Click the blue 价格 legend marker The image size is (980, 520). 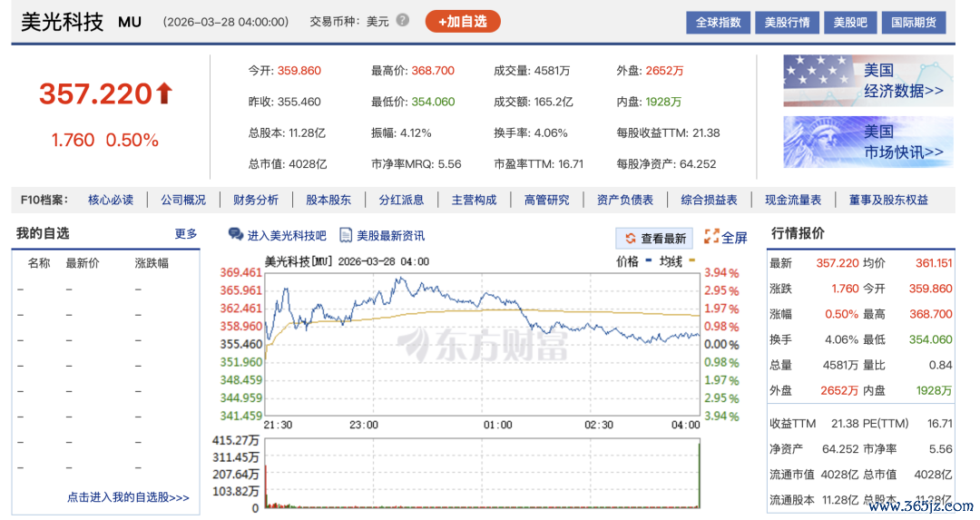coord(648,260)
